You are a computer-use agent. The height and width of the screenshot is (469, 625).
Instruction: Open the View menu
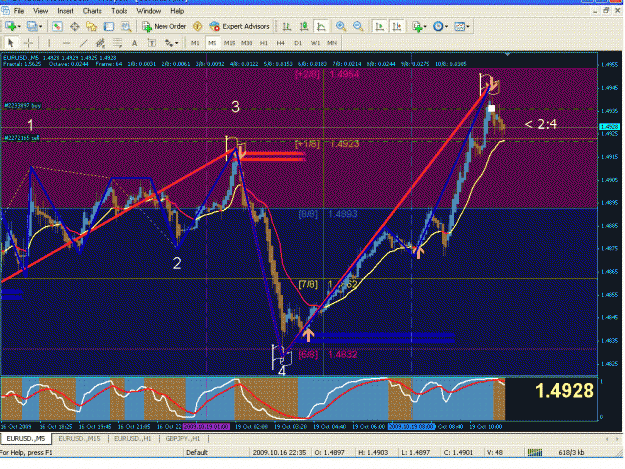40,11
